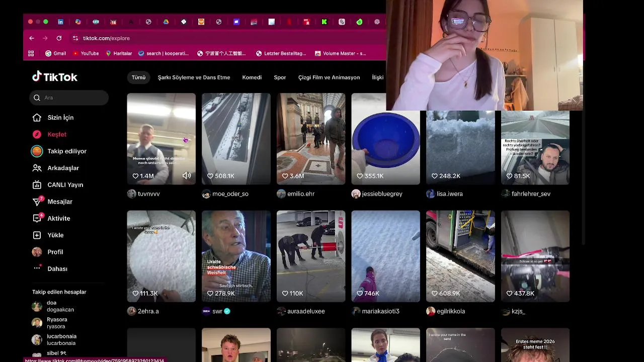
Task: Open kzjs_ video thumbnail
Action: point(535,256)
